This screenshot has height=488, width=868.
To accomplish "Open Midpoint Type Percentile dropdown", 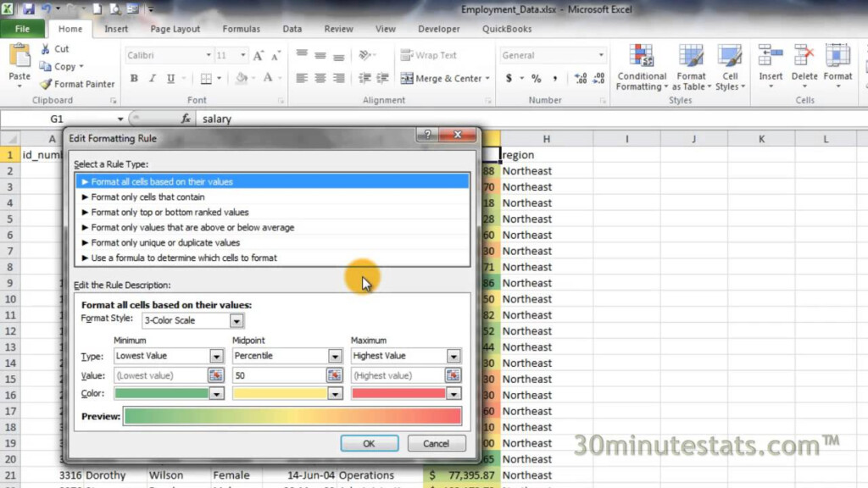I will pyautogui.click(x=335, y=357).
